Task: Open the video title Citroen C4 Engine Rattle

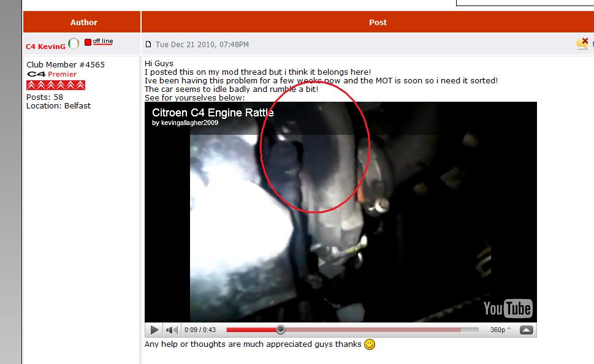Action: (x=213, y=113)
